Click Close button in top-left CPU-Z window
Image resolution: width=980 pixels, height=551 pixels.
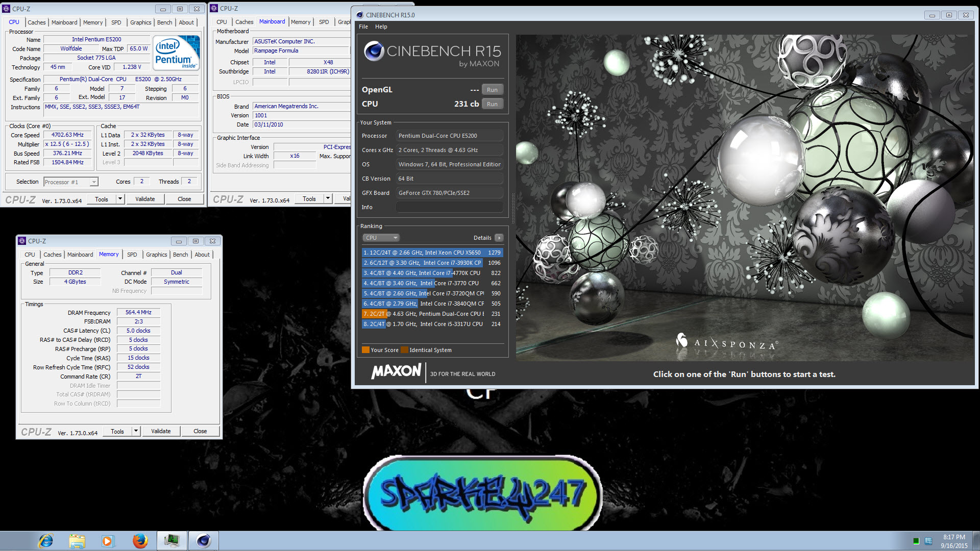tap(184, 199)
